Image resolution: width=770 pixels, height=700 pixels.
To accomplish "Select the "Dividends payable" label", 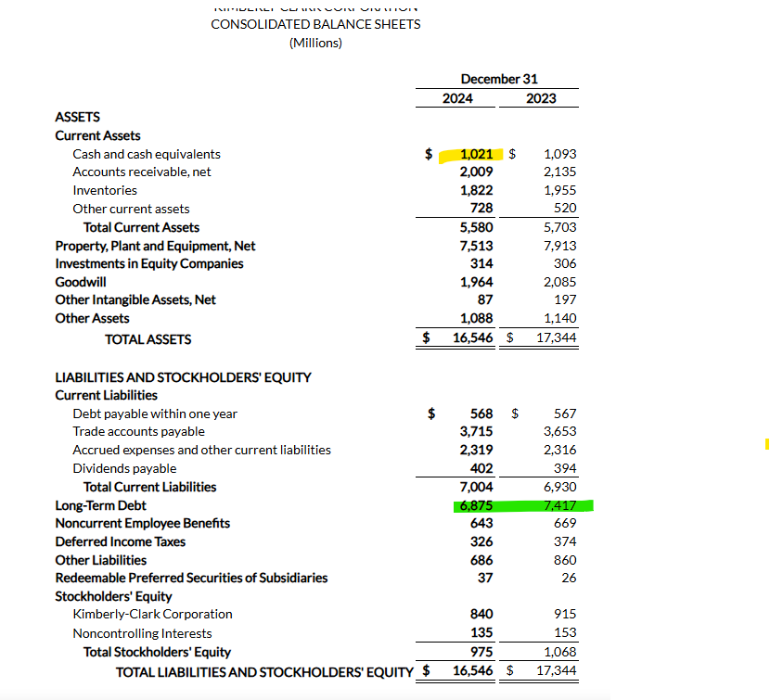I will point(124,469).
